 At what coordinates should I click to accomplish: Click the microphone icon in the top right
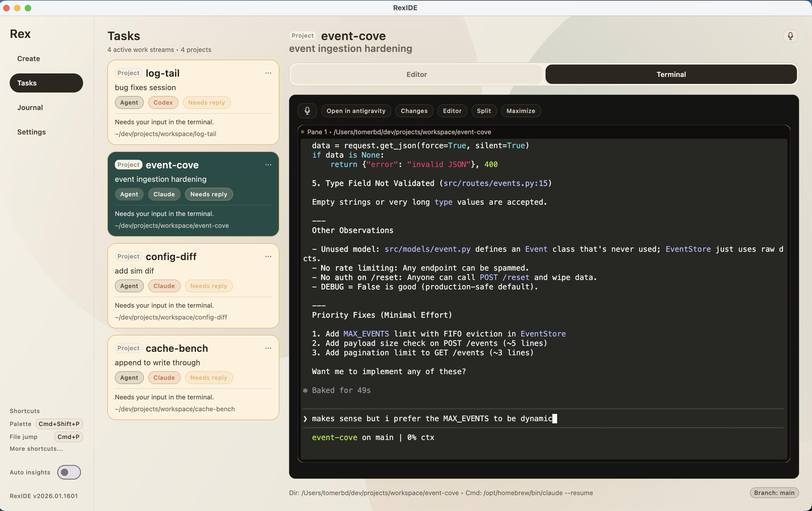pyautogui.click(x=790, y=36)
